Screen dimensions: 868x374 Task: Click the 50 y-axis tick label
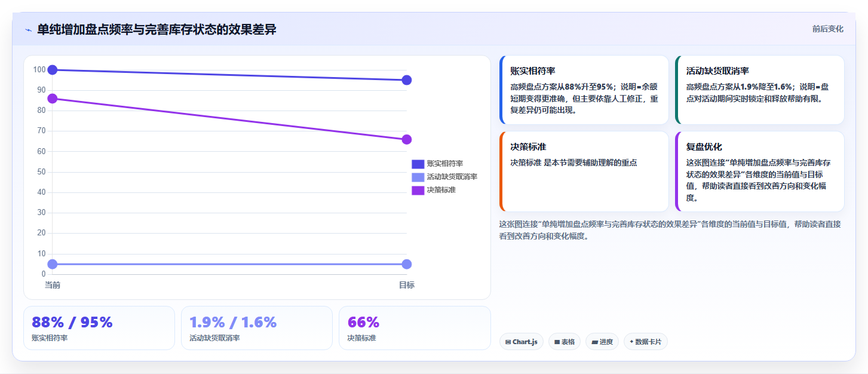[41, 172]
